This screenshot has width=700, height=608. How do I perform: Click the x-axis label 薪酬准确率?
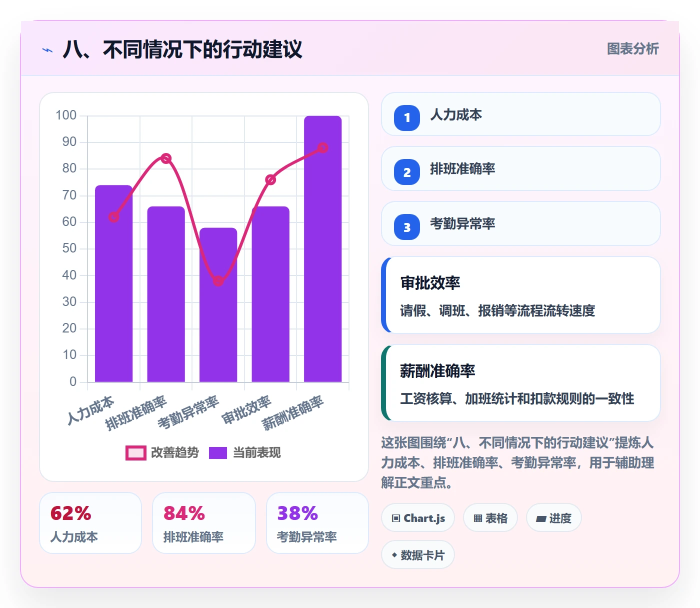click(293, 413)
